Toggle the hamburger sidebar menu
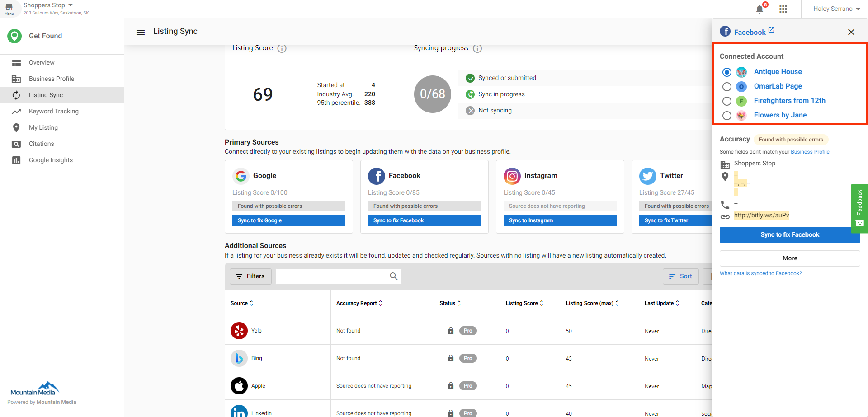Viewport: 868px width, 417px height. [x=141, y=32]
